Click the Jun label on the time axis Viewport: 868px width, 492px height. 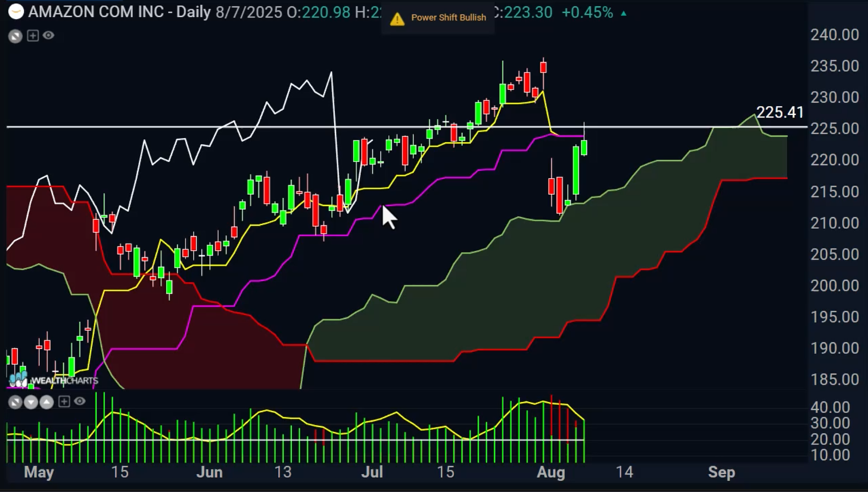click(210, 473)
